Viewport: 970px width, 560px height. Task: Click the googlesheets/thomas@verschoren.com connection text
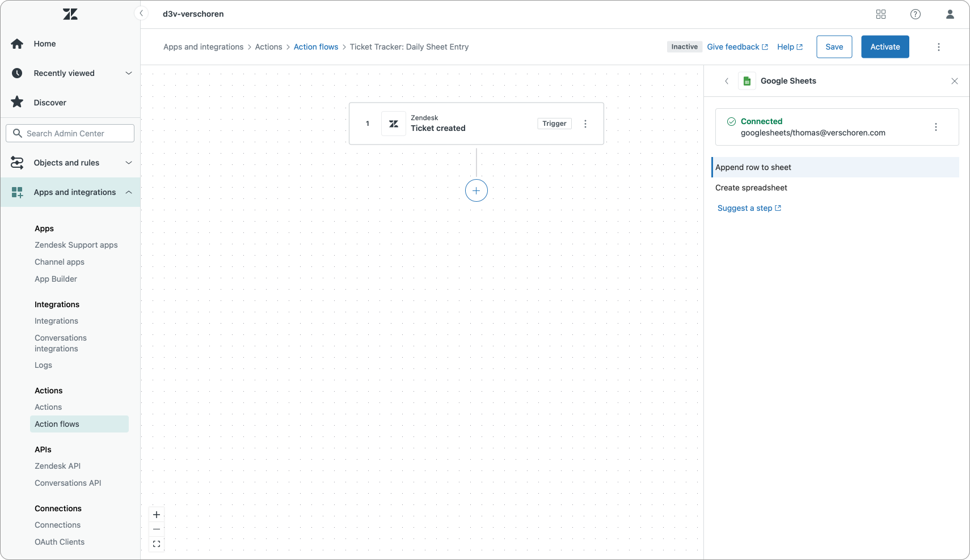pyautogui.click(x=813, y=133)
